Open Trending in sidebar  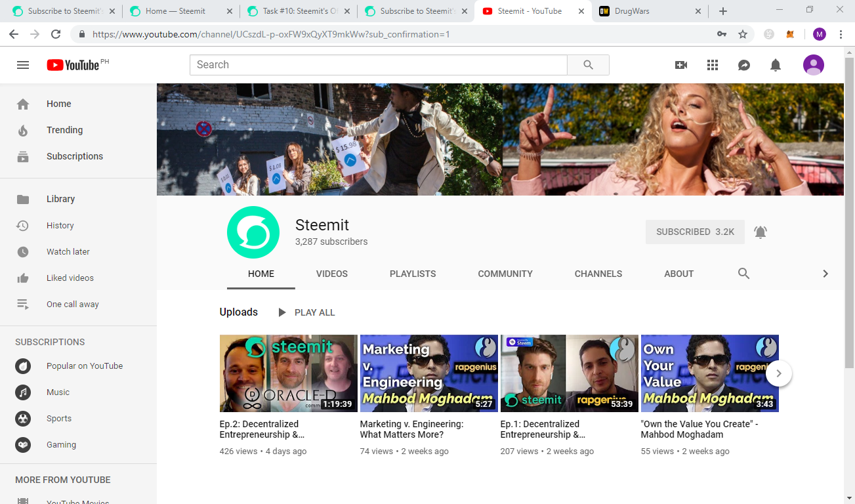click(79, 130)
